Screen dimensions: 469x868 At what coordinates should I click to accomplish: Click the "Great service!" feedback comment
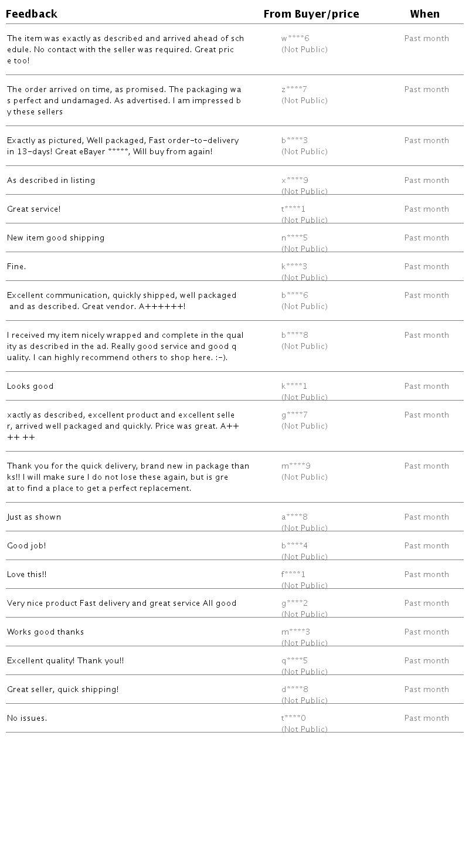(x=33, y=209)
